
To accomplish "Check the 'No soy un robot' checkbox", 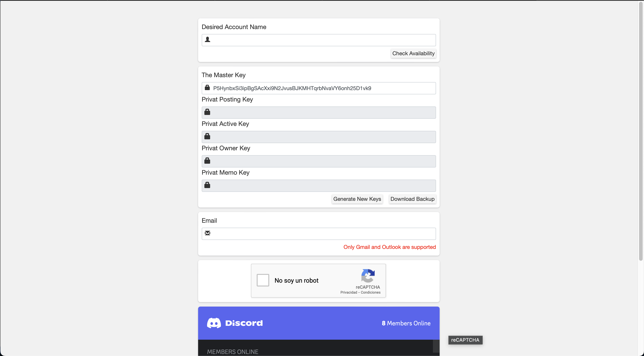I will [263, 280].
